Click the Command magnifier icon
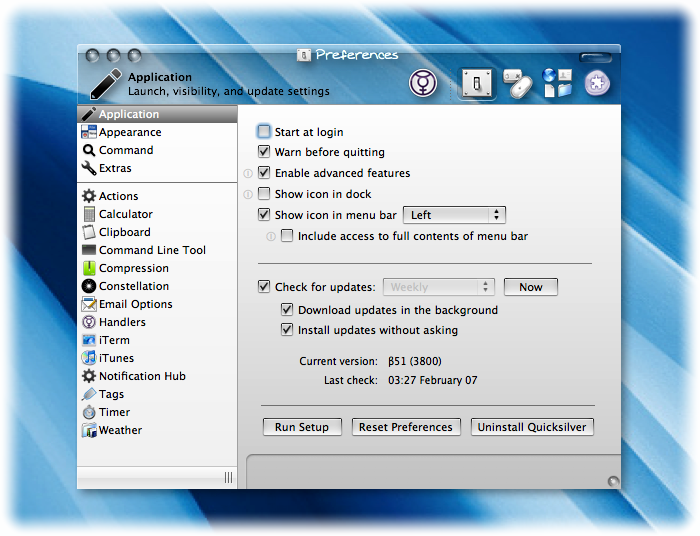The image size is (700, 536). (x=89, y=150)
